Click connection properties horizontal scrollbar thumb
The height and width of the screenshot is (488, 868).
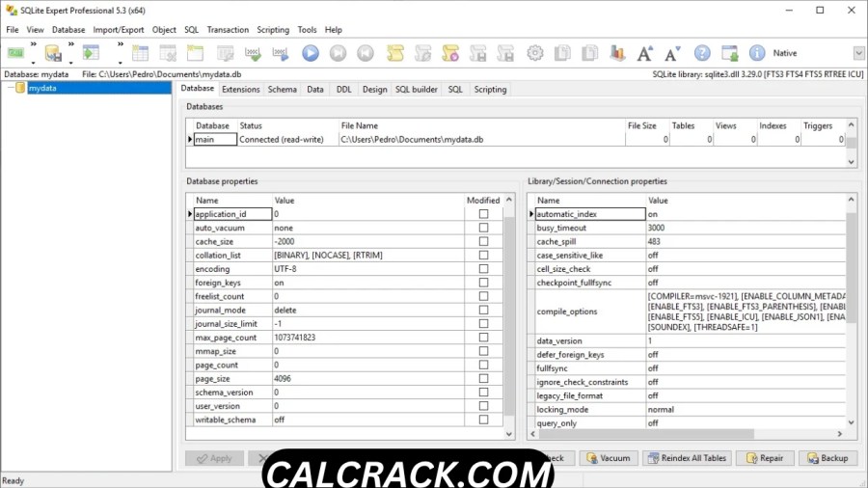click(x=646, y=434)
